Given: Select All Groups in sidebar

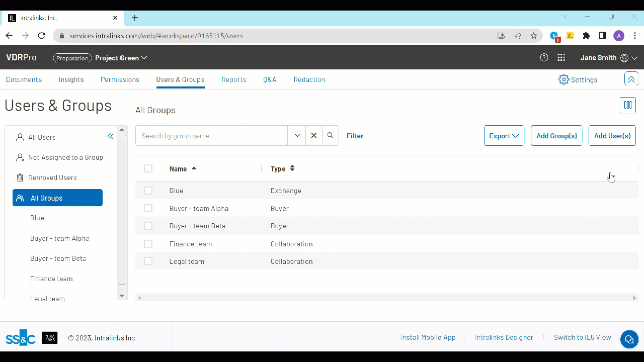Looking at the screenshot, I should [57, 198].
